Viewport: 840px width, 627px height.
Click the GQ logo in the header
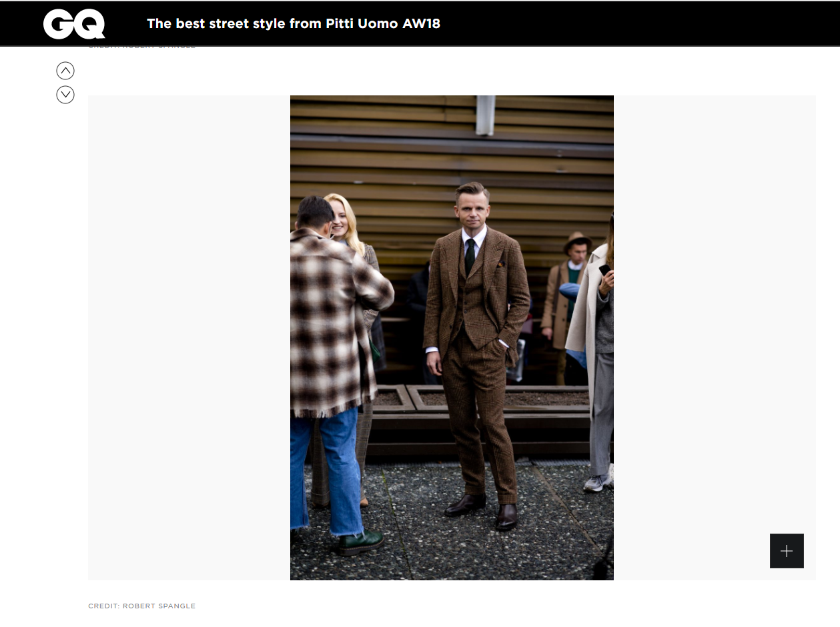[74, 24]
